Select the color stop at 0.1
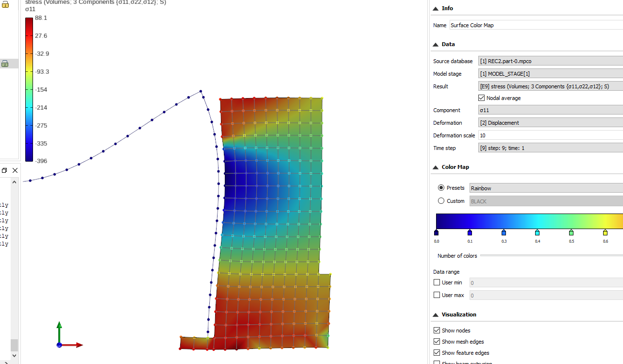 click(470, 232)
